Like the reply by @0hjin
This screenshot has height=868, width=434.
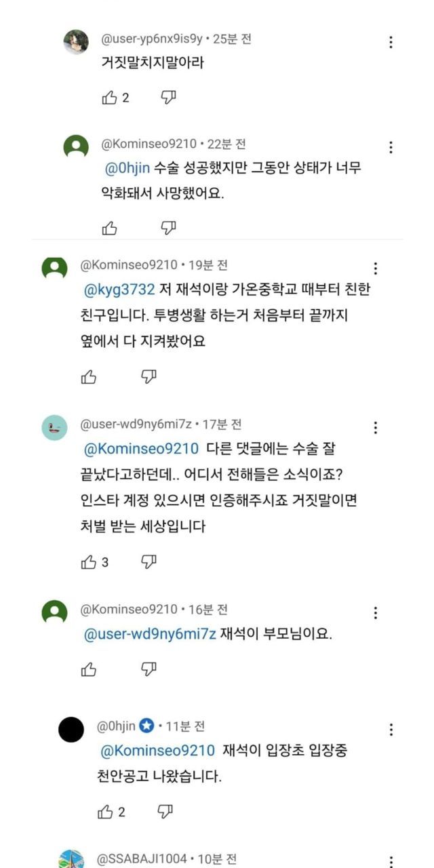[105, 812]
